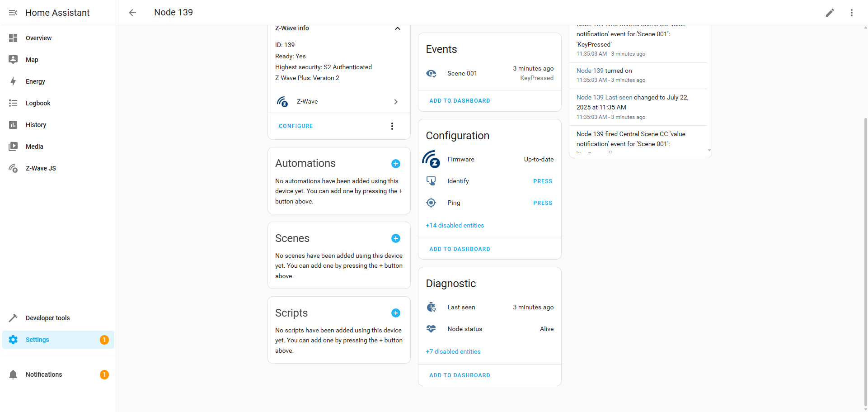Click the Firmware Z-Wave icon
Screen dimensions: 868x412
(x=432, y=159)
